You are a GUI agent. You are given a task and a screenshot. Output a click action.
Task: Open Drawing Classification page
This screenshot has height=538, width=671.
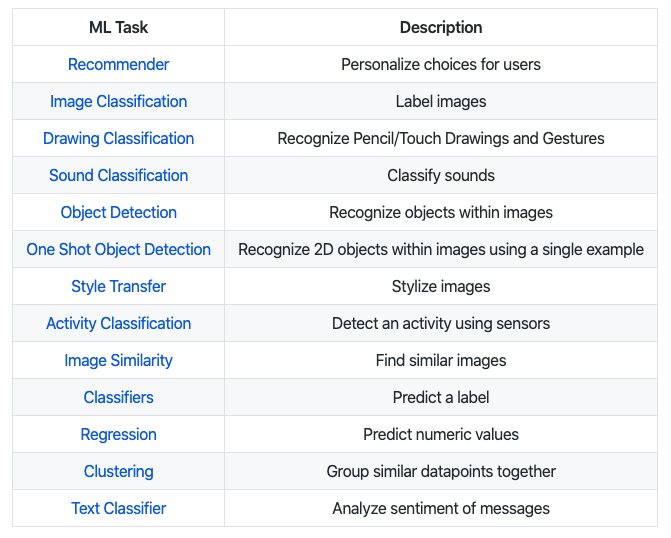pyautogui.click(x=119, y=139)
